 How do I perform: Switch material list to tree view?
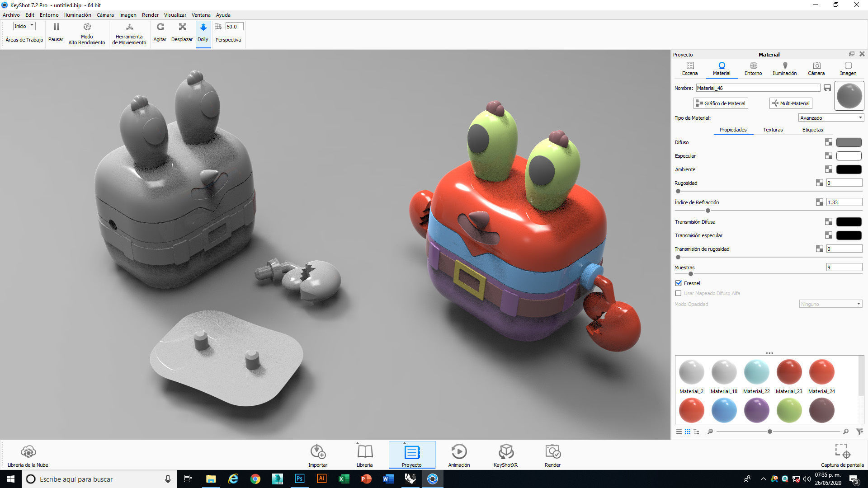click(x=696, y=432)
